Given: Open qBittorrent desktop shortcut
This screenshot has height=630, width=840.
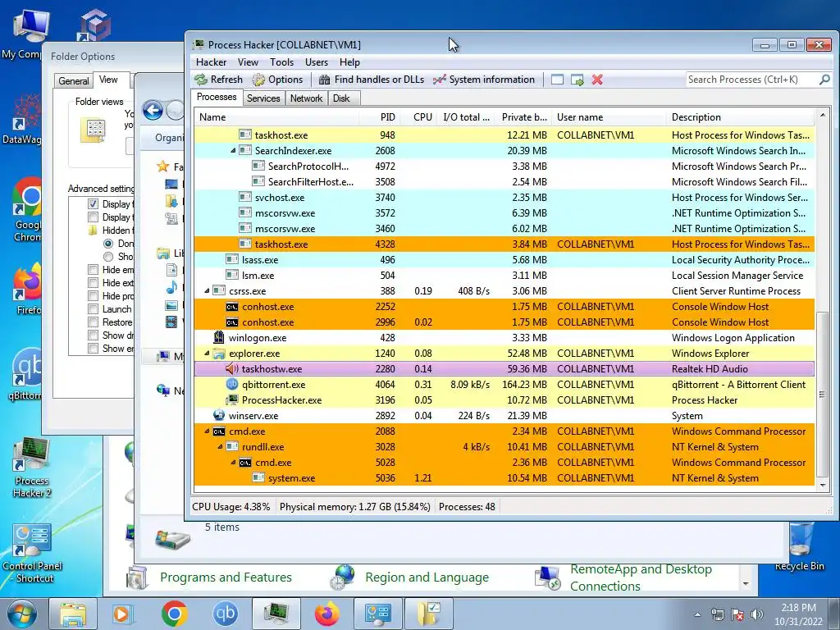Looking at the screenshot, I should pyautogui.click(x=25, y=374).
